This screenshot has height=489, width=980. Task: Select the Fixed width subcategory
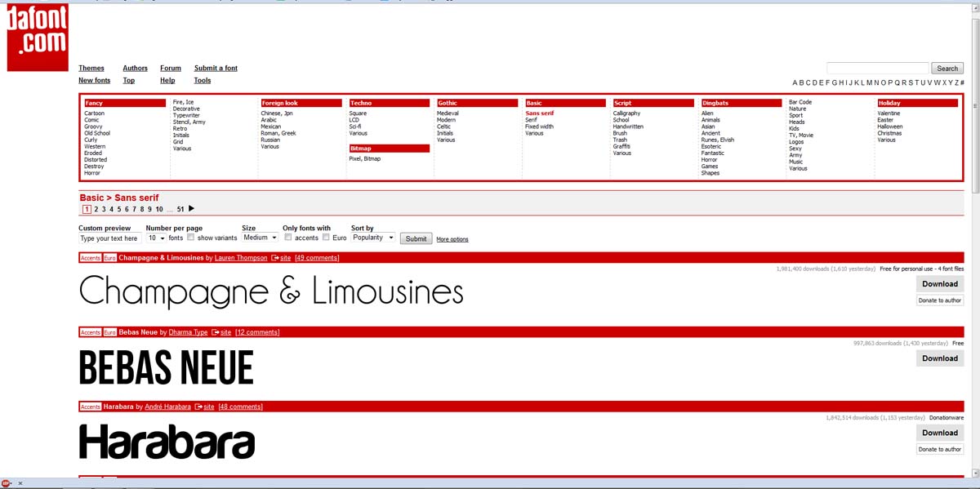click(x=539, y=127)
